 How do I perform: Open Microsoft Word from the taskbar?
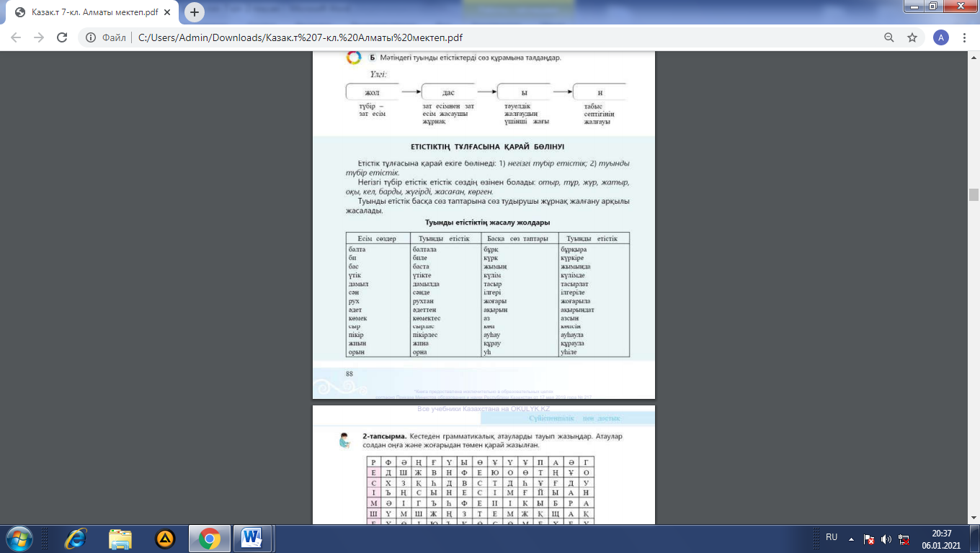coord(252,539)
